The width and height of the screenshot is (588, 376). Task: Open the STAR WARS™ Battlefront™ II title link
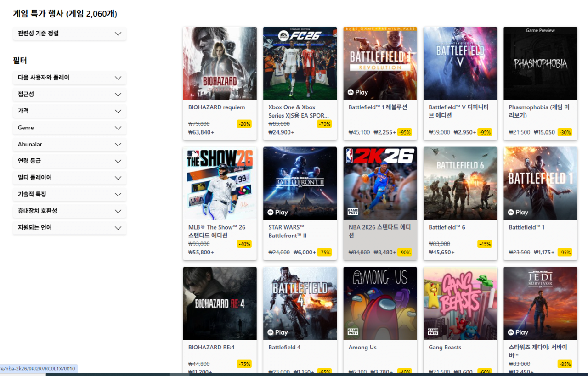pos(288,231)
